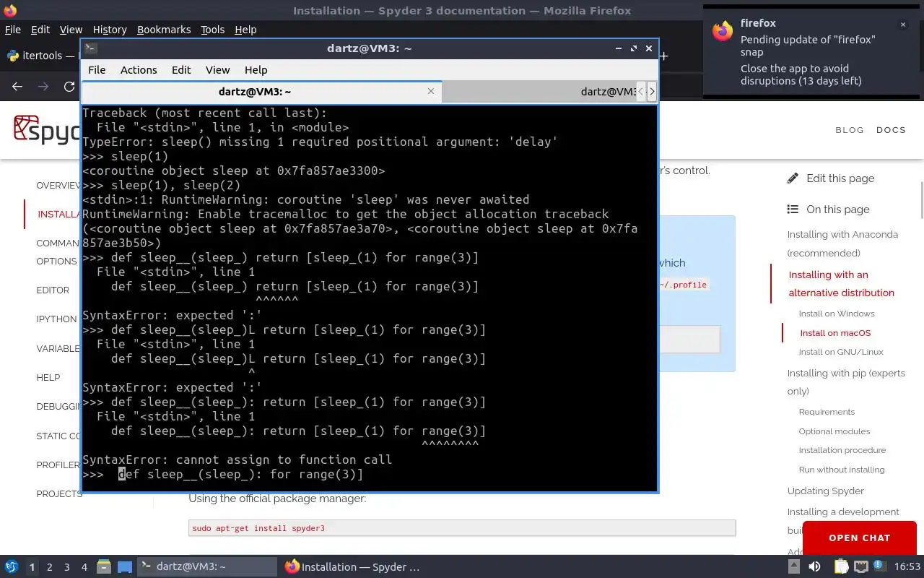This screenshot has height=578, width=924.
Task: Switch to workspace 3
Action: pos(67,567)
